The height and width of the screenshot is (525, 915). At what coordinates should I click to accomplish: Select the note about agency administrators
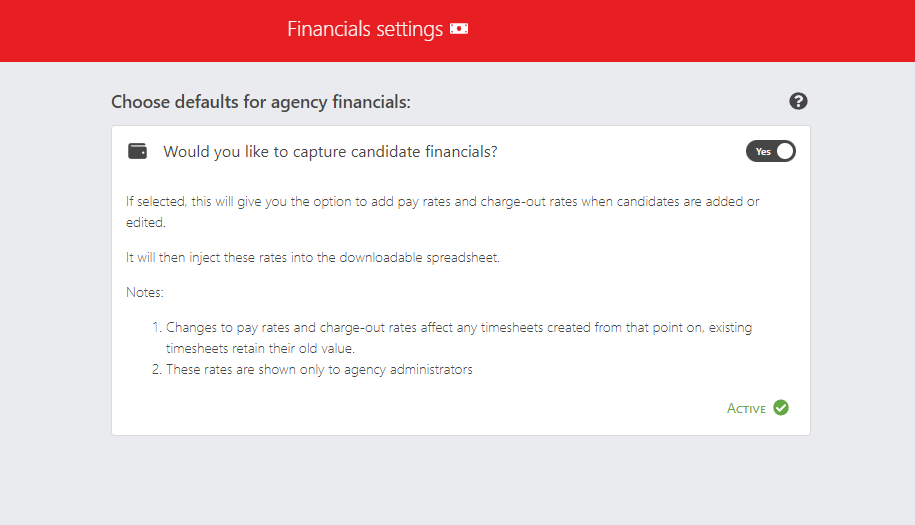[x=312, y=369]
